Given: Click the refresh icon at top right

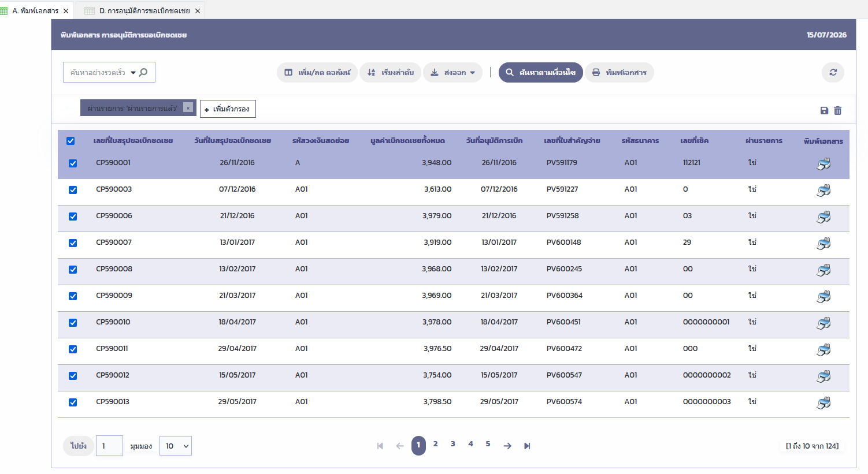Looking at the screenshot, I should [833, 72].
